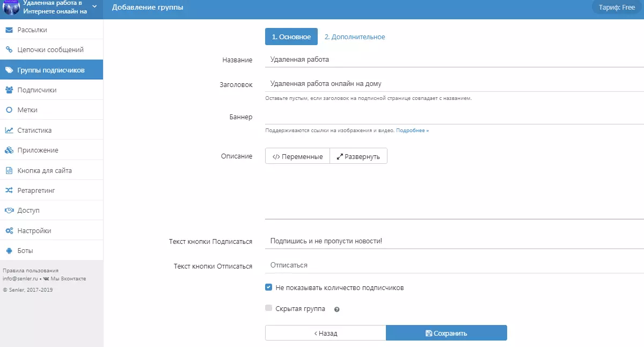Screen dimensions: 644x347
Task: Click the code file icon beside Кнопка для сайта
Action: tap(9, 170)
